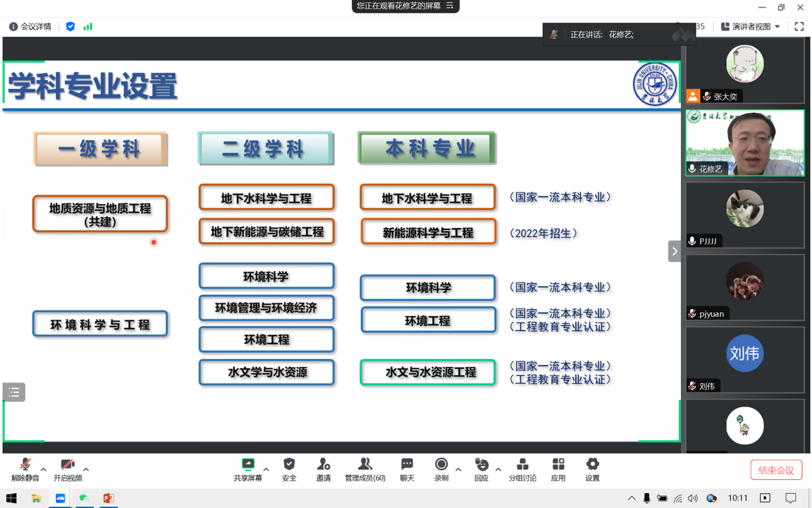Select 花修艺 video thumbnail
This screenshot has width=812, height=508.
pyautogui.click(x=745, y=143)
